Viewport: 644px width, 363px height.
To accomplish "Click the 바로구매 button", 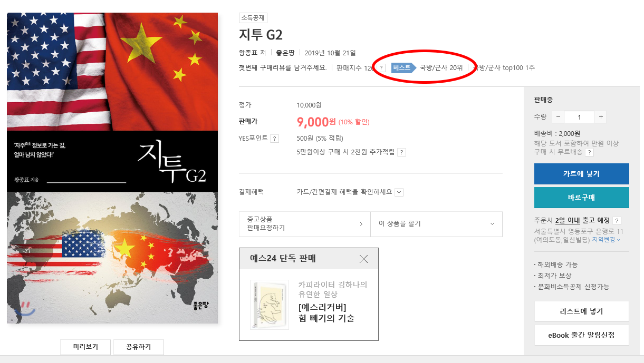I will click(x=581, y=198).
